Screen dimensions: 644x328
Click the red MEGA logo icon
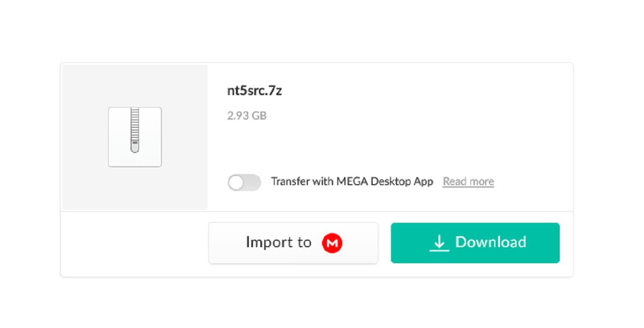click(332, 243)
